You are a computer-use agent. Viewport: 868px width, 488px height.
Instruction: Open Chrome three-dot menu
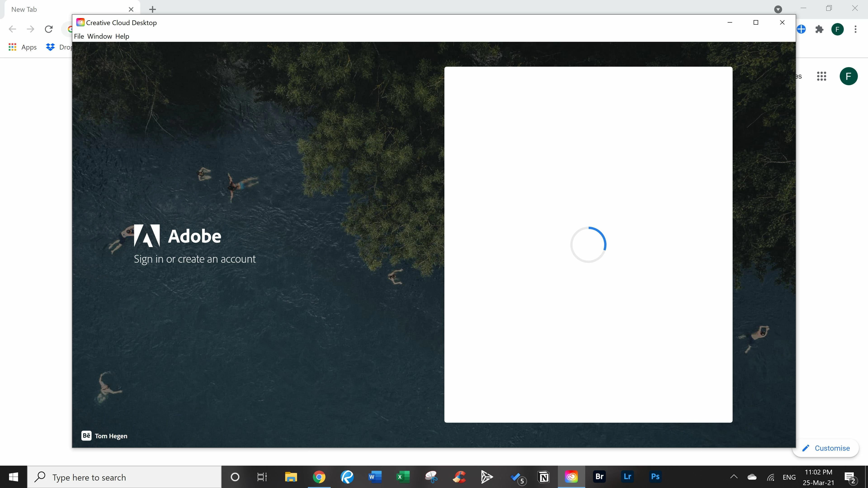855,29
